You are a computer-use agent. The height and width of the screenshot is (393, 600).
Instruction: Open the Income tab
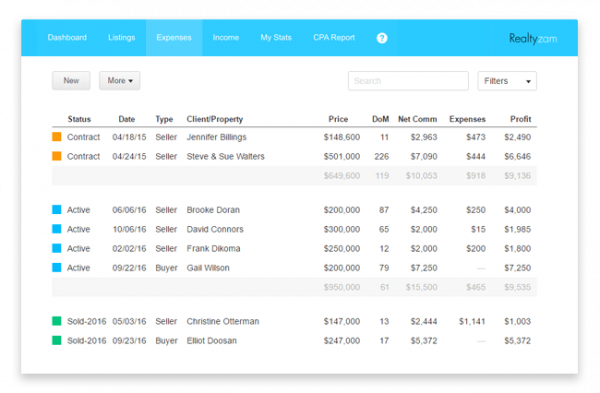(x=226, y=38)
